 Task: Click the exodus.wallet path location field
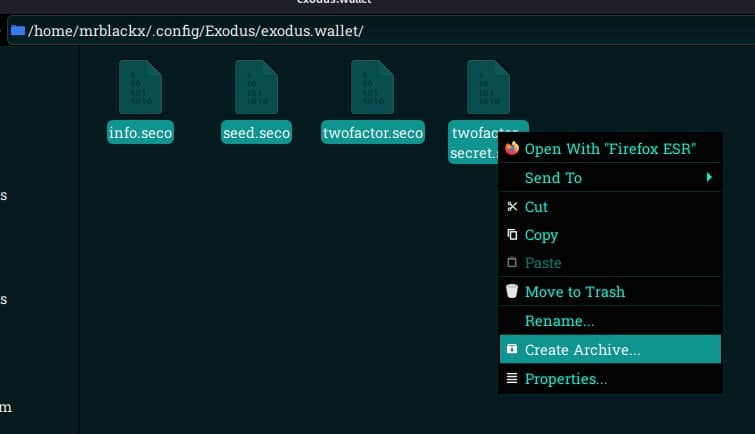(400, 30)
